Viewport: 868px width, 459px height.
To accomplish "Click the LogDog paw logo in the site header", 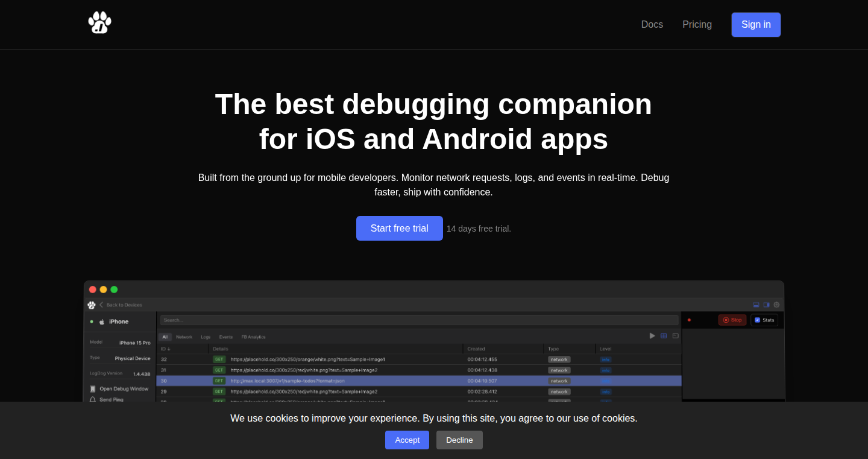I will (x=99, y=23).
